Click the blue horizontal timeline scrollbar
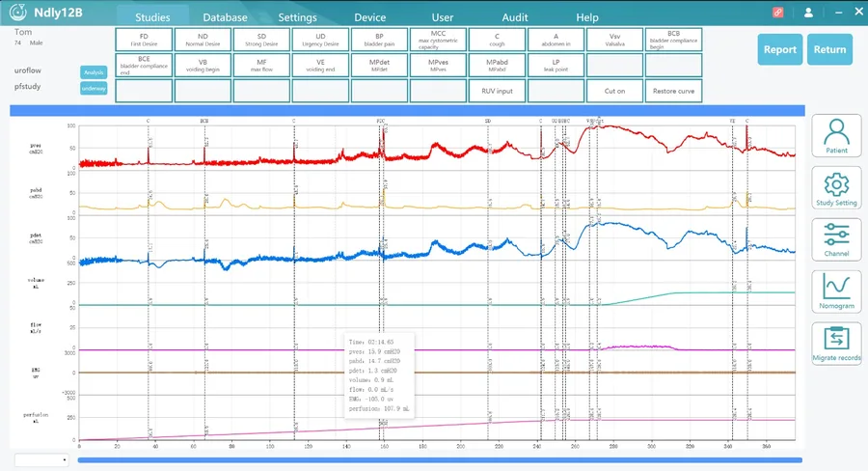The image size is (868, 471). click(x=440, y=460)
